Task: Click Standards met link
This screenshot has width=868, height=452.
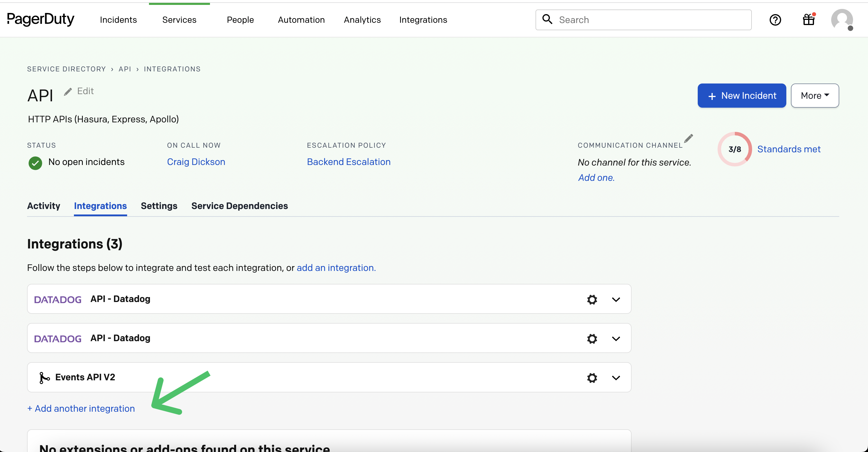Action: tap(789, 149)
